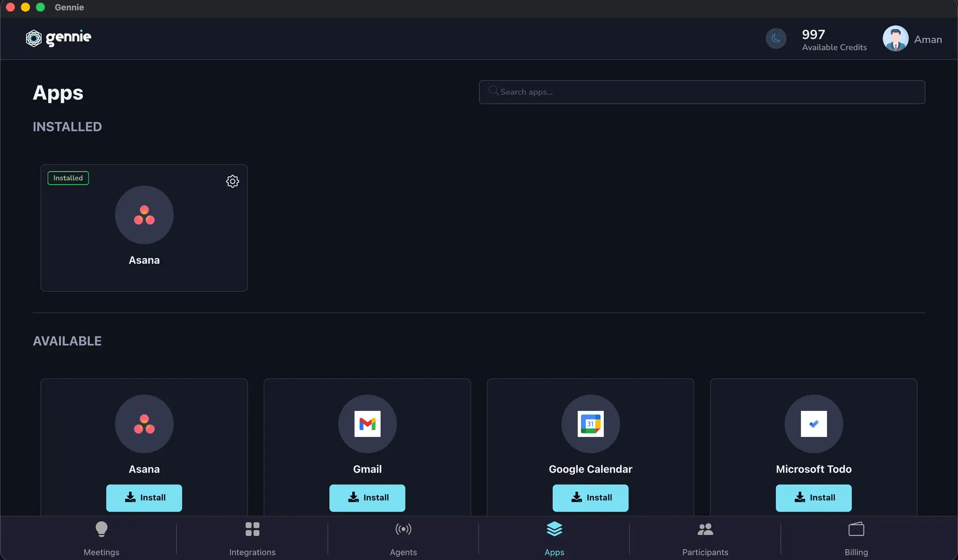Screen dimensions: 958x560
Task: Click the Installed badge on Asana card
Action: coord(68,178)
